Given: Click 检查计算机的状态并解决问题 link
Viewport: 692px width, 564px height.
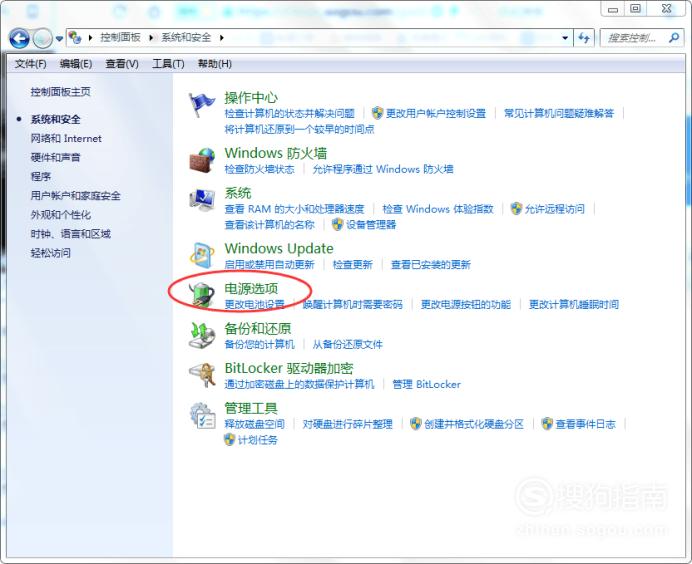Looking at the screenshot, I should click(x=290, y=113).
